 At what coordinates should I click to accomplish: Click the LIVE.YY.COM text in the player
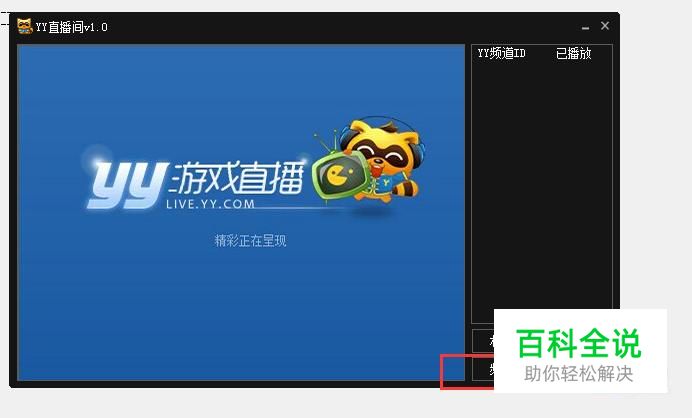tap(211, 204)
